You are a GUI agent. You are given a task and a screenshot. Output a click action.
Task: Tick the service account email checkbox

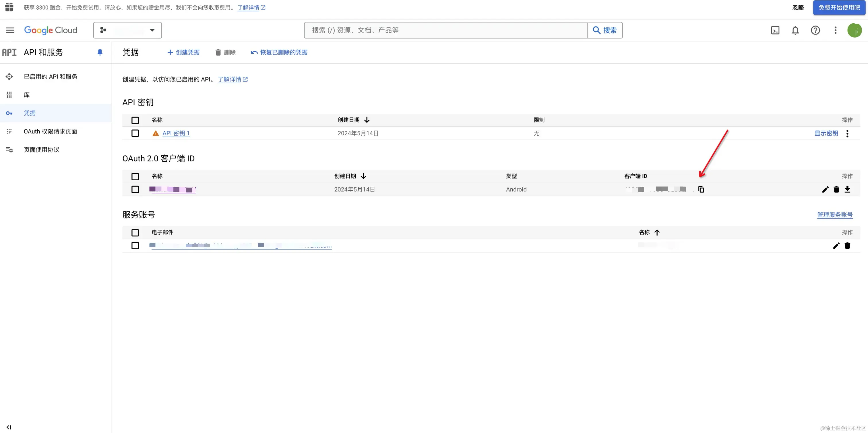(135, 246)
